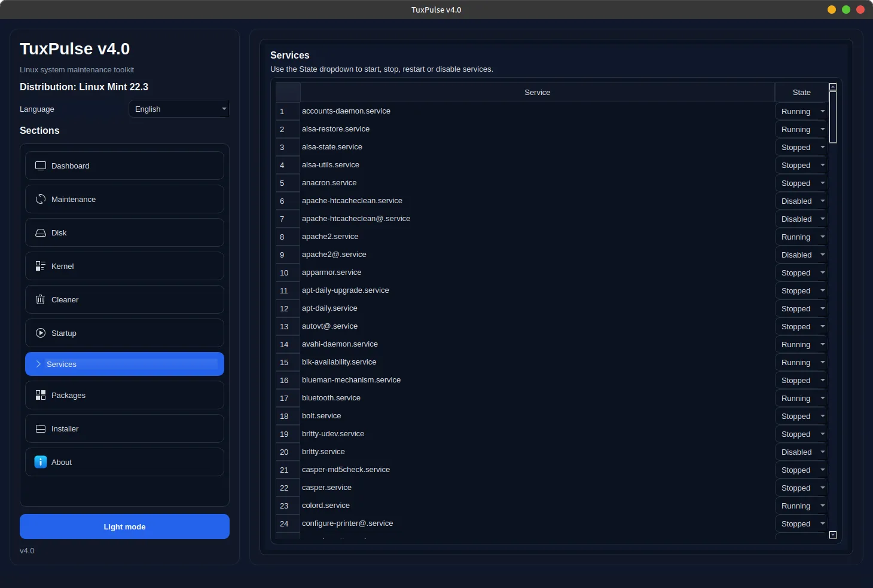
Task: Sort by the Service column header
Action: click(537, 93)
